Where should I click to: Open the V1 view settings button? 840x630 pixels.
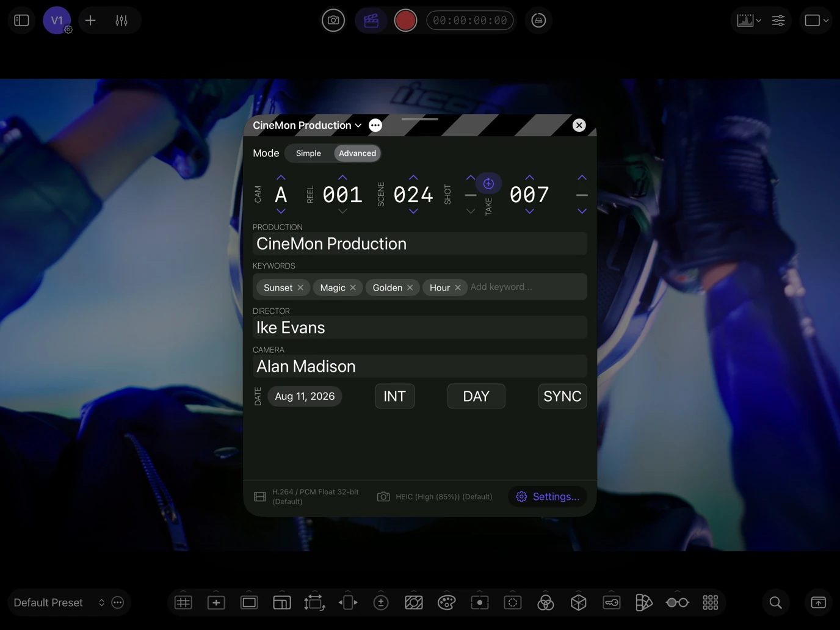(57, 20)
